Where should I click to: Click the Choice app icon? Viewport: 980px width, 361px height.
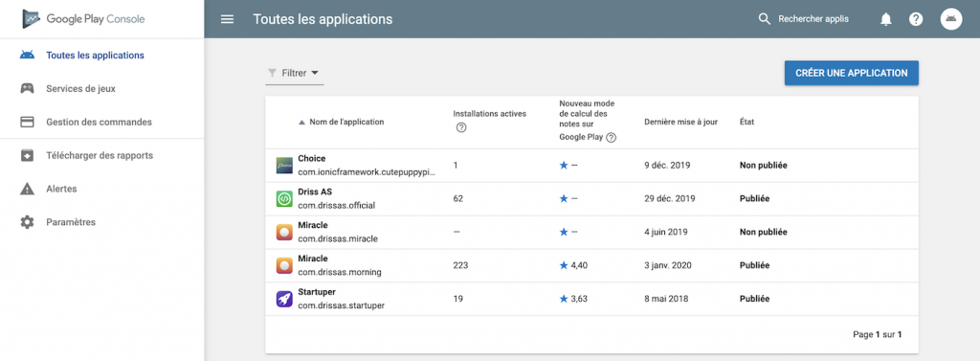(x=284, y=166)
